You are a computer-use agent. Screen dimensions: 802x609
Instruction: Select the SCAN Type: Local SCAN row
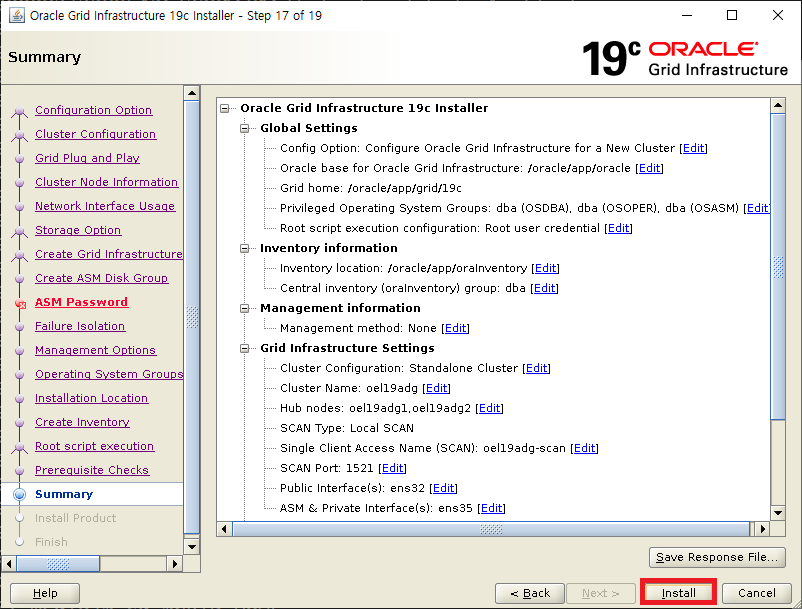pos(347,428)
